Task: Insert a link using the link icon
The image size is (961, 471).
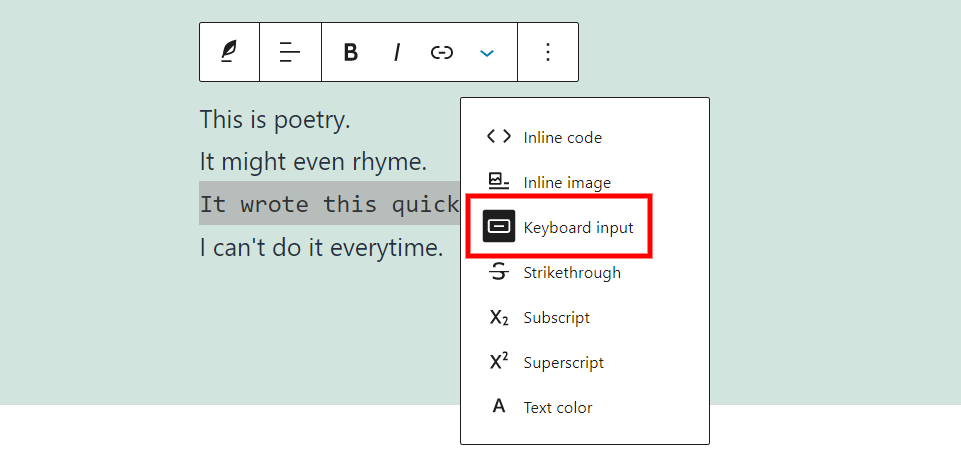Action: [442, 52]
